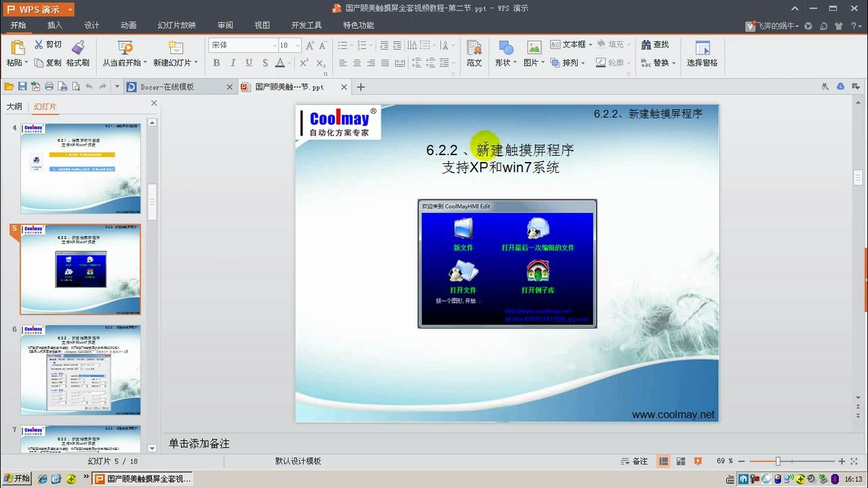Increase font size with the A+ icon
The width and height of the screenshot is (868, 488).
point(310,45)
